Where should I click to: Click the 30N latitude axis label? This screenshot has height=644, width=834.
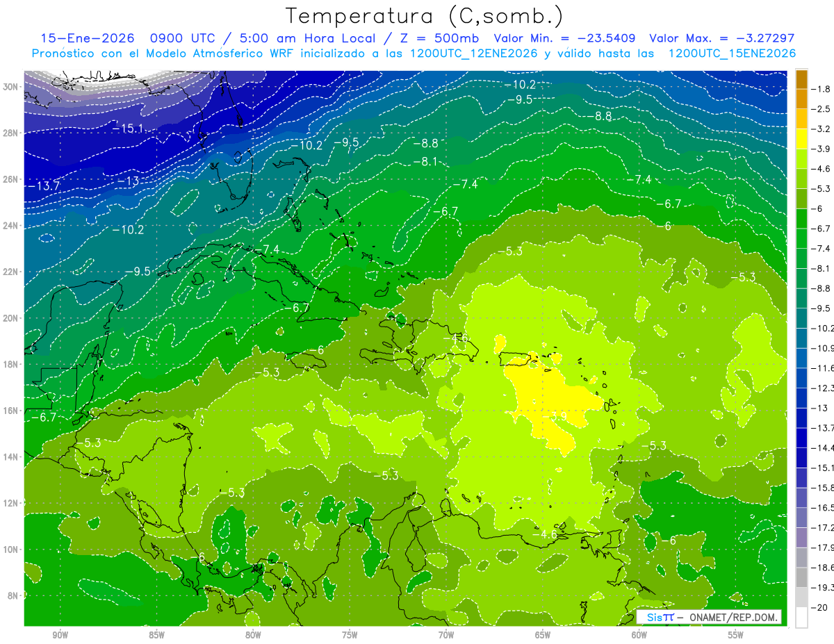(12, 86)
